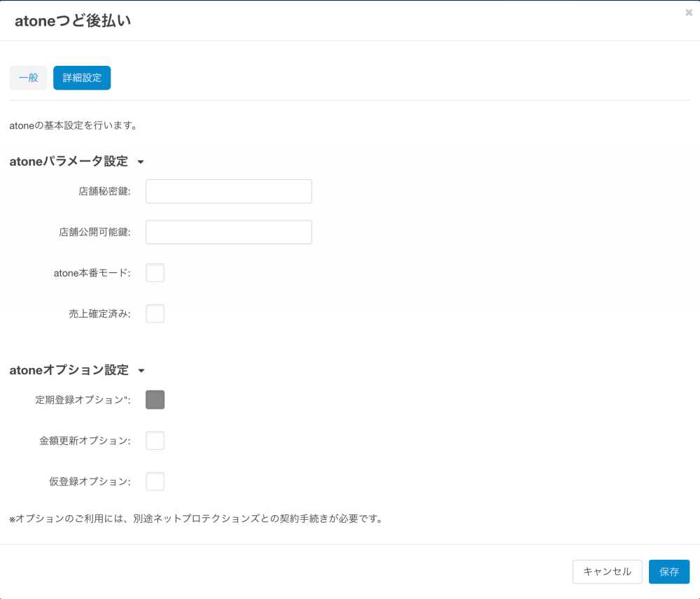Focus the 店舗秘密鍵 input field

(228, 191)
